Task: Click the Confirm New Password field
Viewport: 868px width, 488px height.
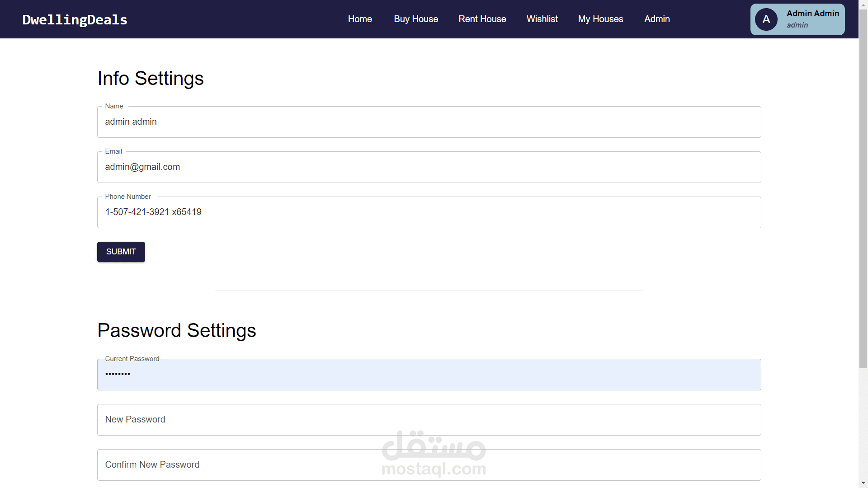Action: [429, 465]
